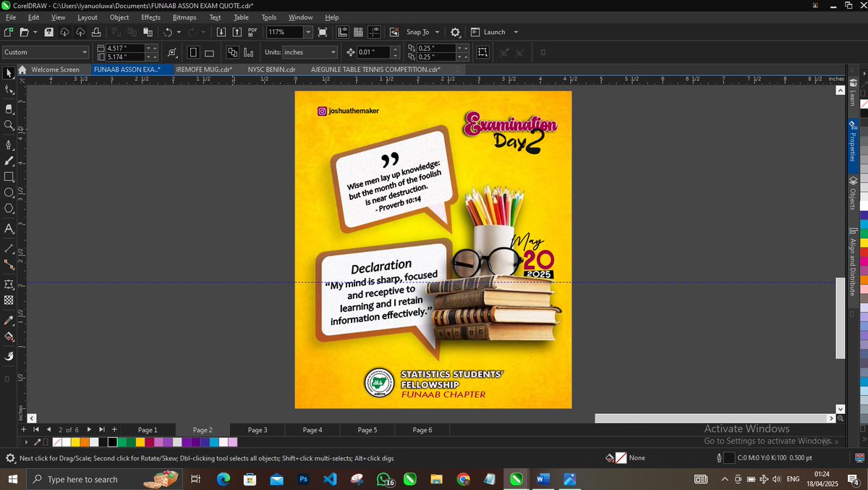Select the Ellipse tool

(9, 193)
